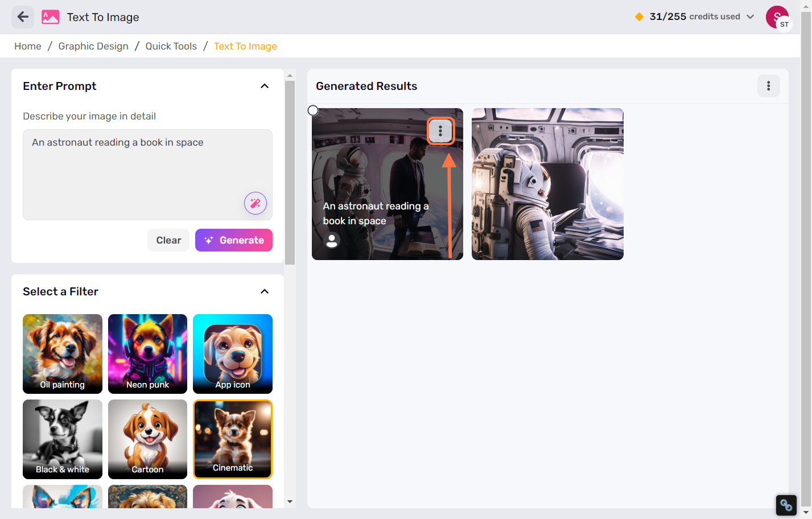Click the Generated Results heading

pos(366,86)
